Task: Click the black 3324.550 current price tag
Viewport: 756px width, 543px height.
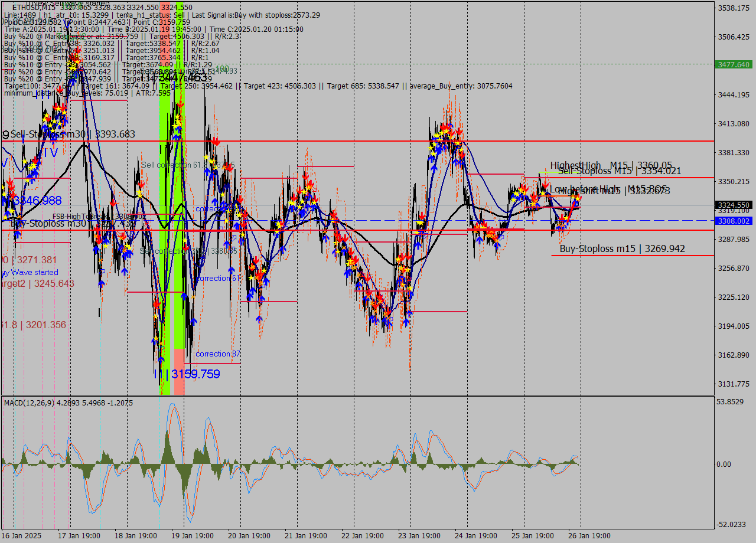Action: tap(733, 205)
